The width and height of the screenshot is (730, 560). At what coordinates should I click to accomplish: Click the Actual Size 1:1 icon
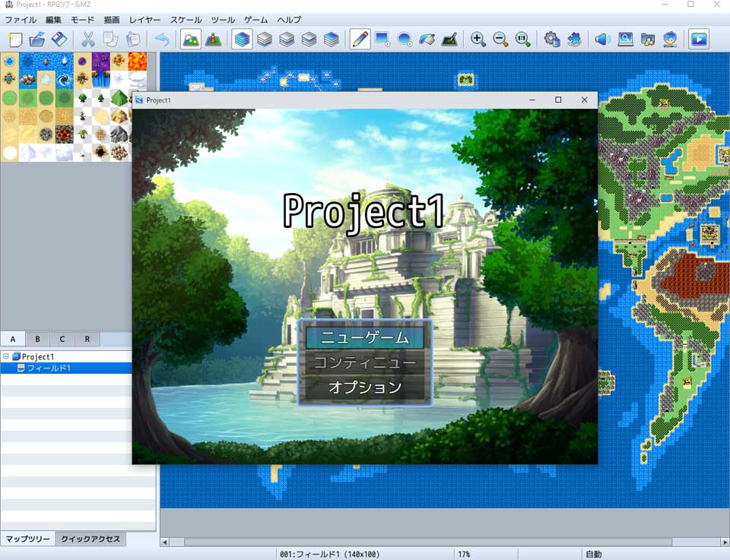pos(523,39)
